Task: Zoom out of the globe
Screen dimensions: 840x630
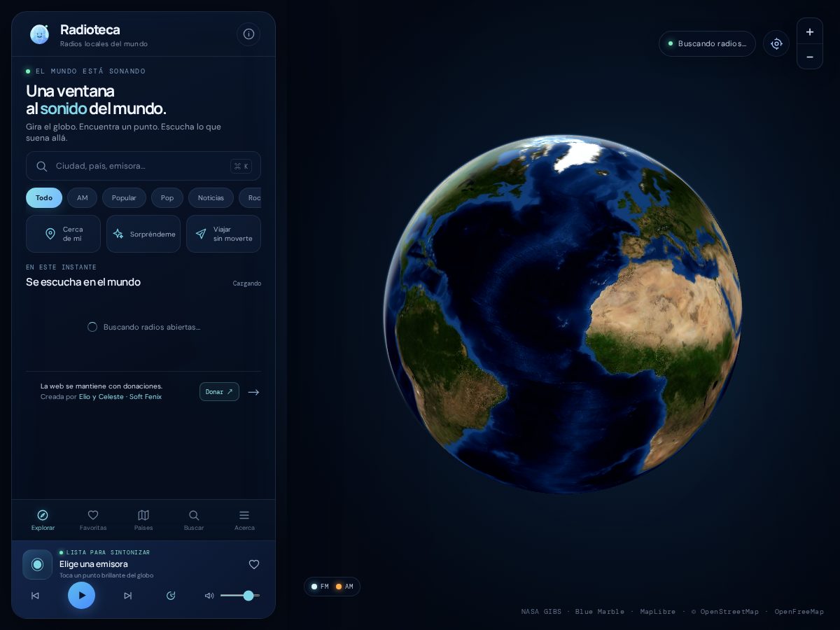Action: 810,57
